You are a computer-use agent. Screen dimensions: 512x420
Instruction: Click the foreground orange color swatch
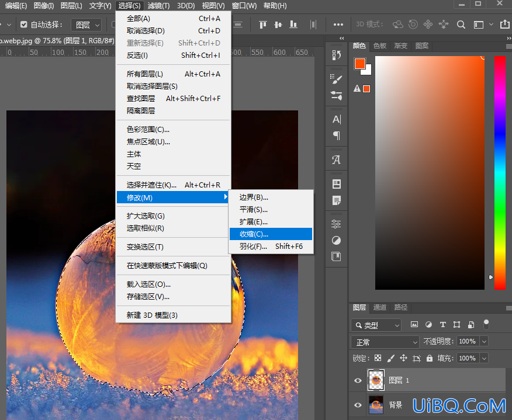click(x=359, y=63)
